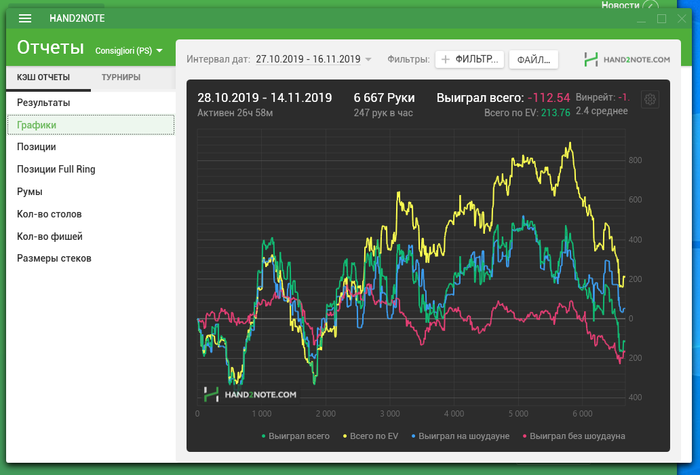The width and height of the screenshot is (700, 475).
Task: Open the Позиции report
Action: pos(90,147)
